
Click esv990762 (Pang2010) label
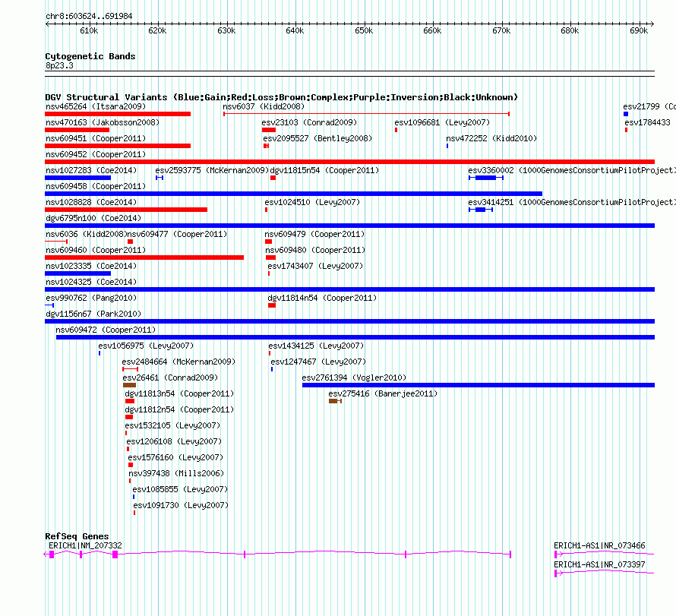pyautogui.click(x=91, y=298)
